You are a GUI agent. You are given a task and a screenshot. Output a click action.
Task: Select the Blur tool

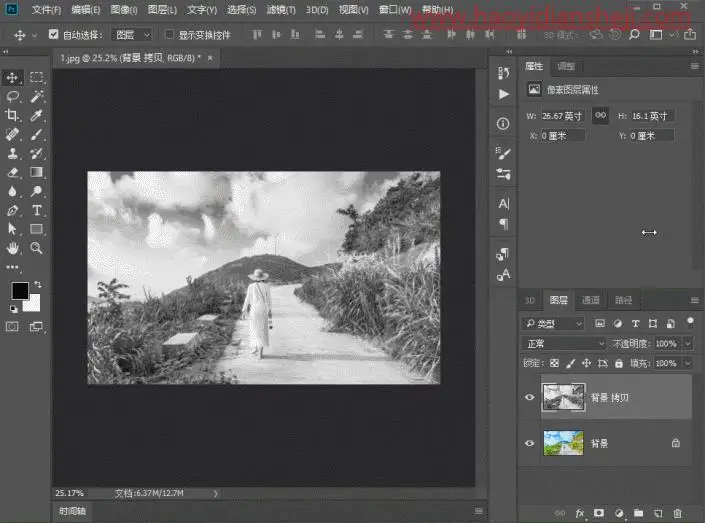point(12,191)
